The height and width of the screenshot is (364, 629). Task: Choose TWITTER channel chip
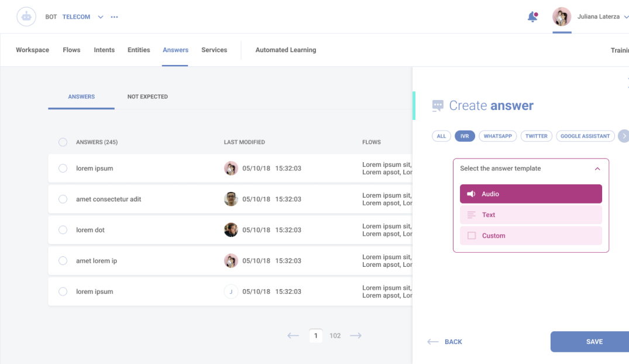click(537, 136)
